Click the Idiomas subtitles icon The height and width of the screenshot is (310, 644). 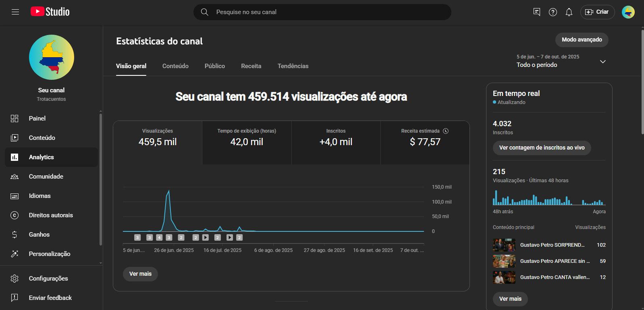click(x=15, y=196)
